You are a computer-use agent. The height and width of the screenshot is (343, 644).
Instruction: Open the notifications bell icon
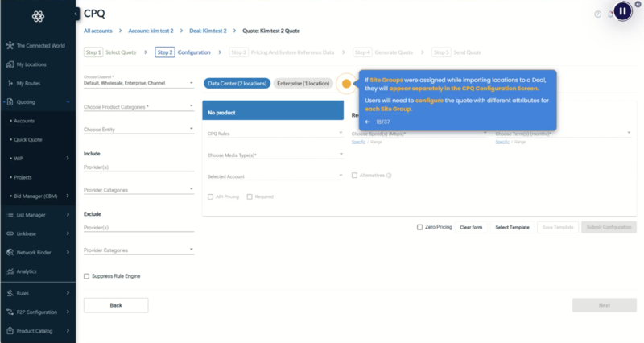point(610,14)
